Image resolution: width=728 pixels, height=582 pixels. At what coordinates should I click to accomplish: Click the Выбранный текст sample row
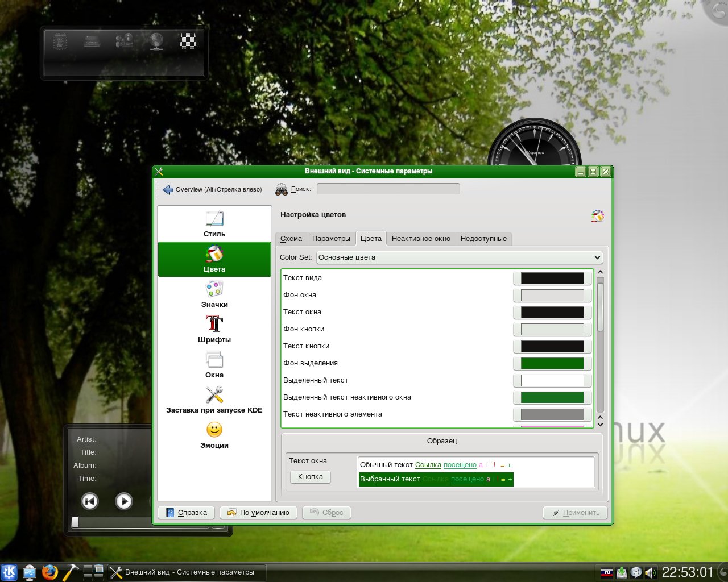click(x=436, y=479)
